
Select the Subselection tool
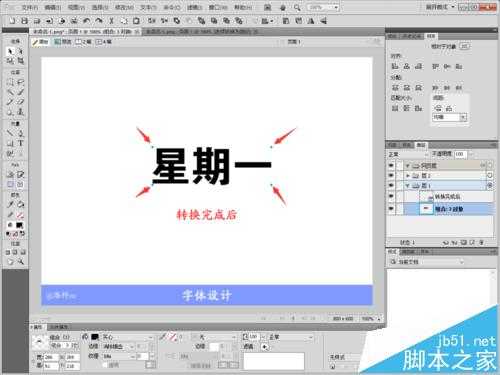pos(20,51)
